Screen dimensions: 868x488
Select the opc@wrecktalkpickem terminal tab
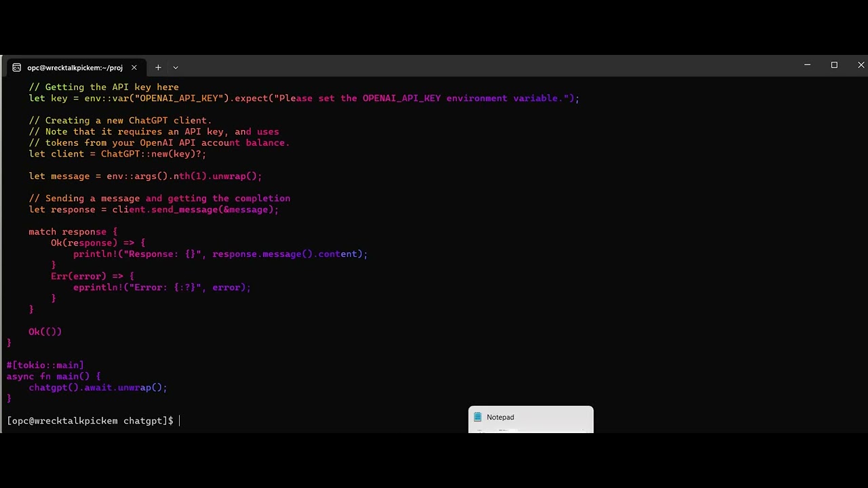[75, 67]
